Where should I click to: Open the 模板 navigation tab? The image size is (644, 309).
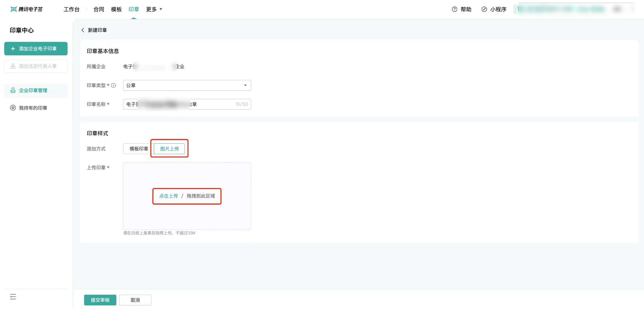(116, 9)
